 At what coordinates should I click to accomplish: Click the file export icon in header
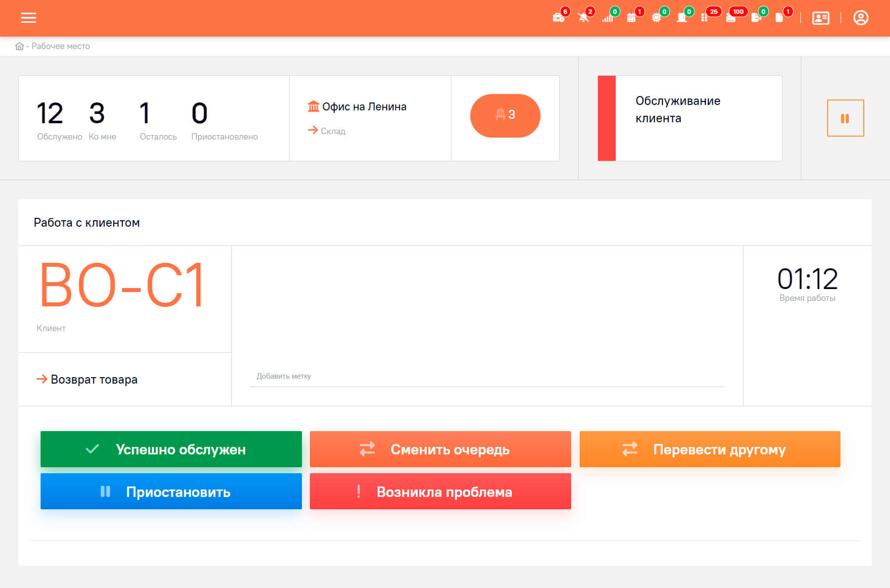756,18
